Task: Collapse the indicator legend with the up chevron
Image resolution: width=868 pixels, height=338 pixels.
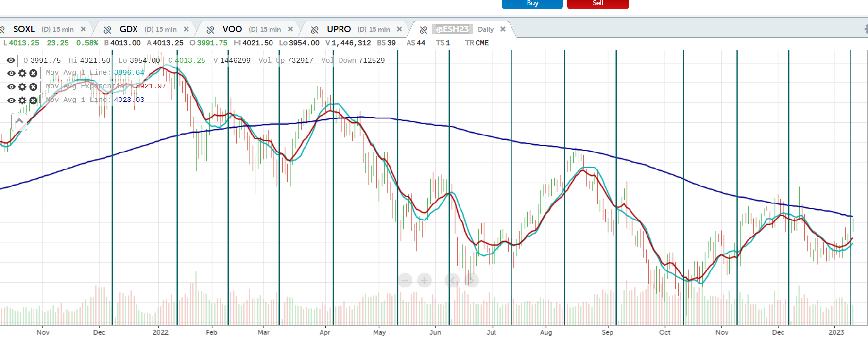Action: tap(19, 121)
